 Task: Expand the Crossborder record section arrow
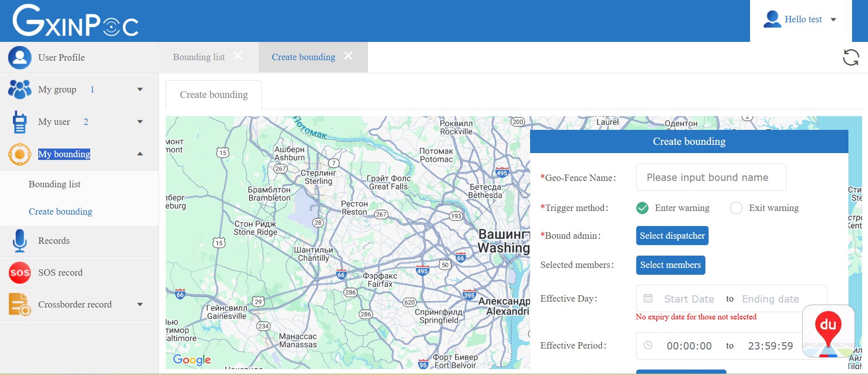[x=140, y=304]
